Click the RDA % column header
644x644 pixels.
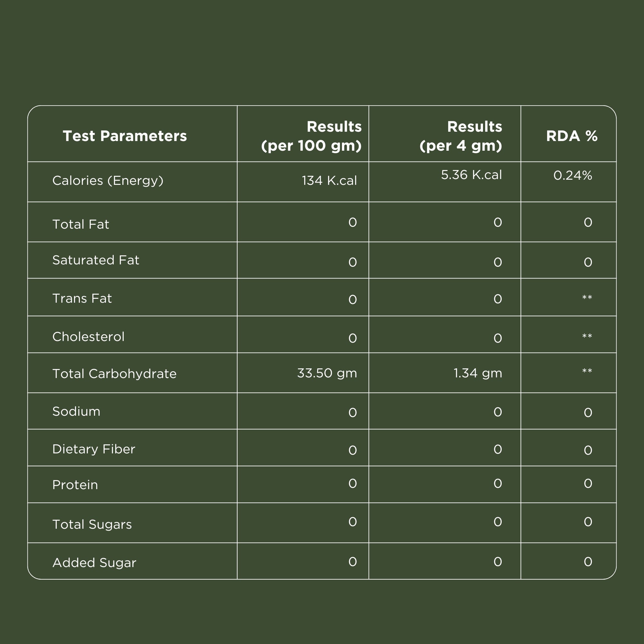point(572,136)
